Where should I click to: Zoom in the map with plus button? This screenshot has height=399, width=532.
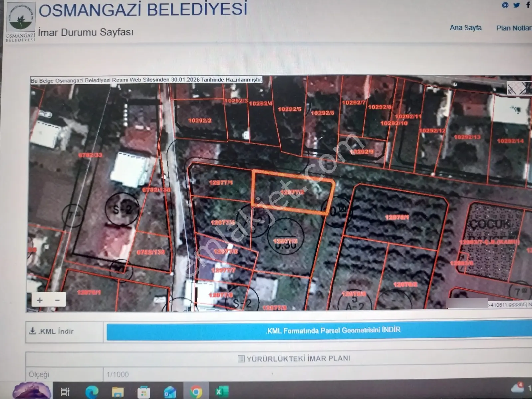[40, 300]
